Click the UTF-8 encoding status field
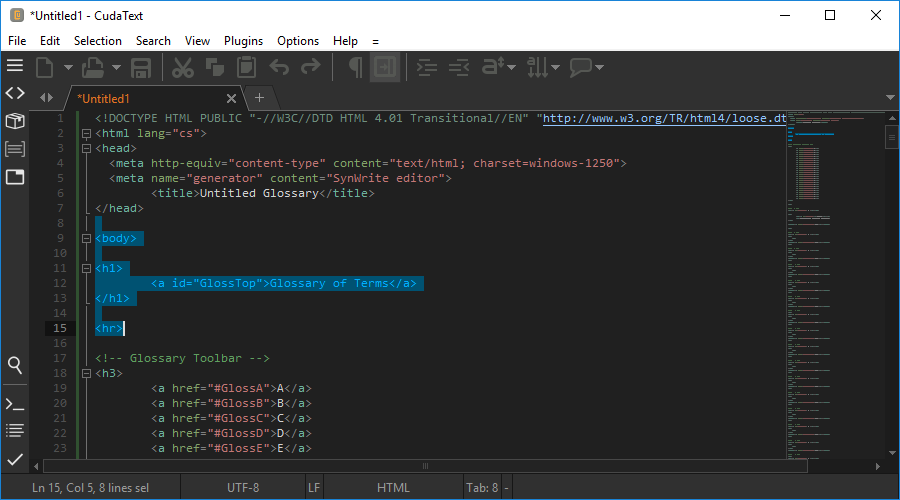This screenshot has height=500, width=900. [x=243, y=488]
